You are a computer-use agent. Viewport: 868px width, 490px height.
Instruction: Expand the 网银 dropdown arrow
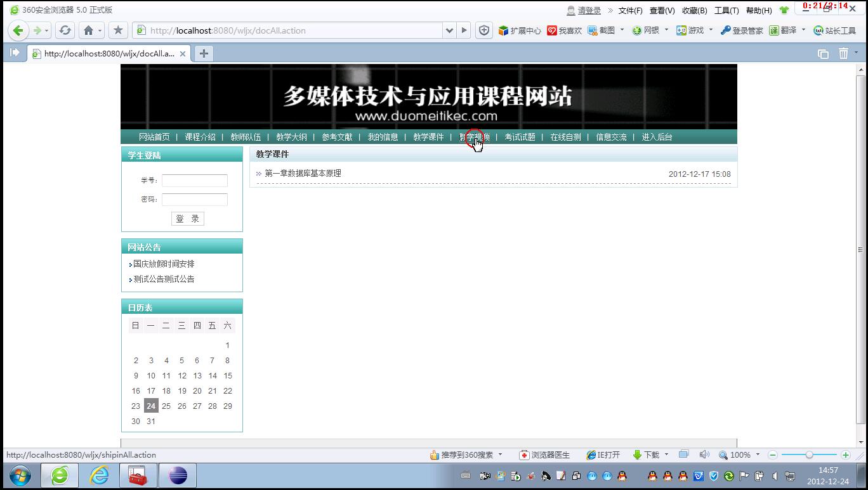(666, 30)
